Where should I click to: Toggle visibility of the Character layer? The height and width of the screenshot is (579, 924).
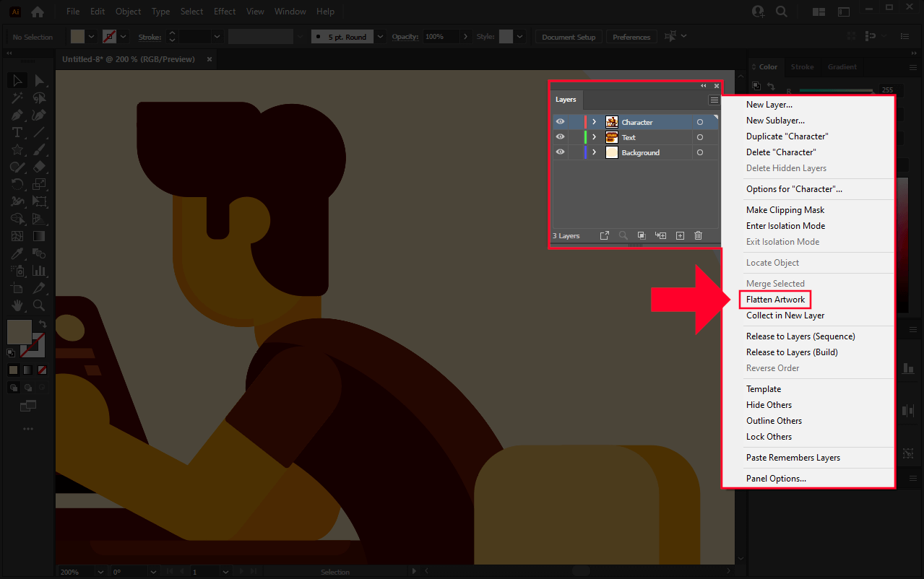(560, 121)
